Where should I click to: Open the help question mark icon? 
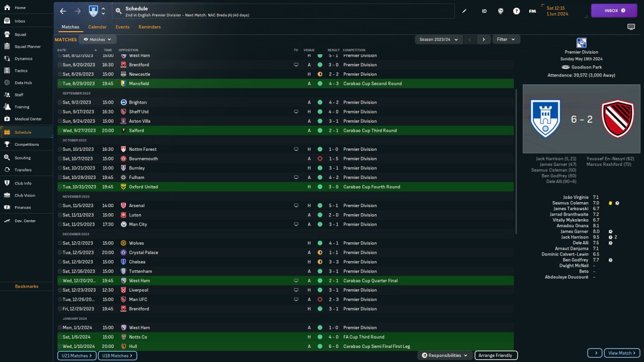coord(516,11)
